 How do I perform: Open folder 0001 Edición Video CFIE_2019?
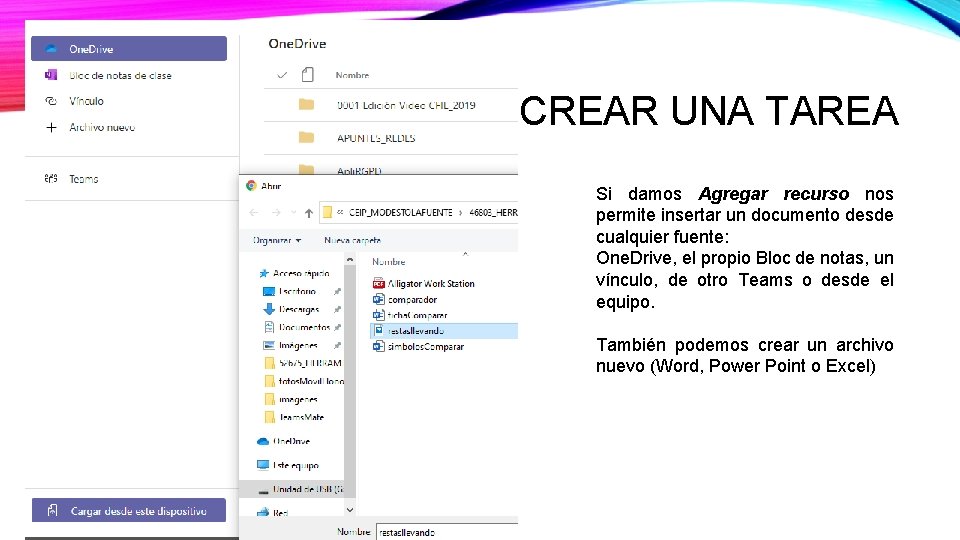pos(406,105)
